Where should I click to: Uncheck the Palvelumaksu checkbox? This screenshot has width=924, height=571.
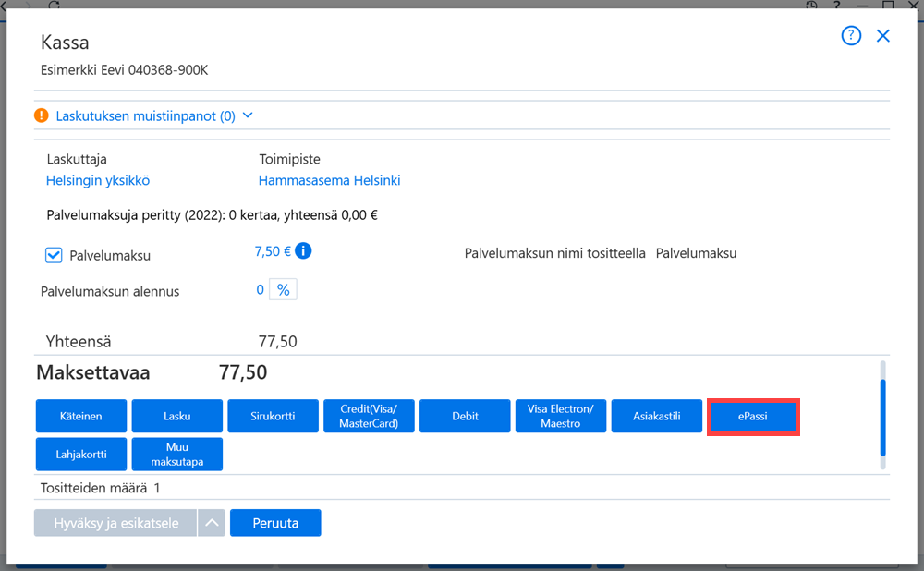pyautogui.click(x=54, y=255)
